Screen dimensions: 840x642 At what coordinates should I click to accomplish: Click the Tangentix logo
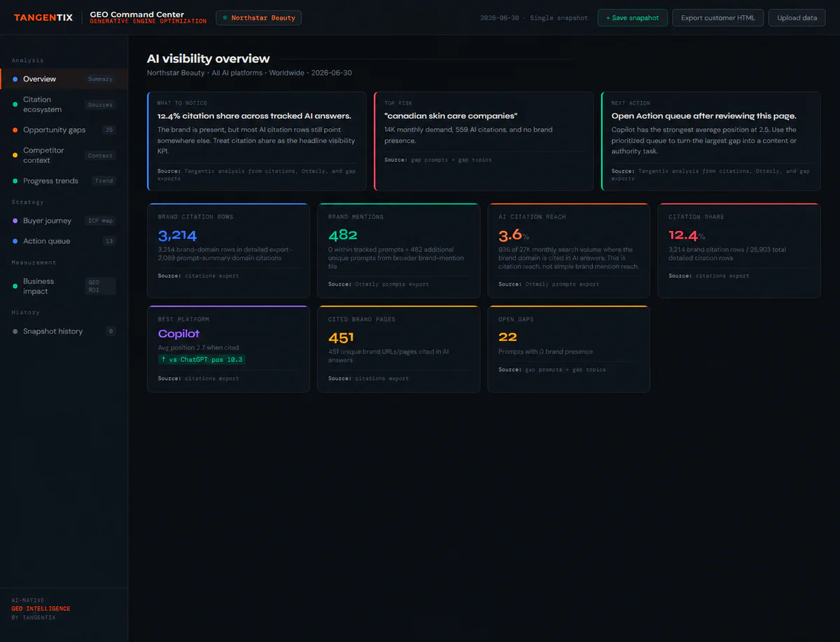[43, 18]
